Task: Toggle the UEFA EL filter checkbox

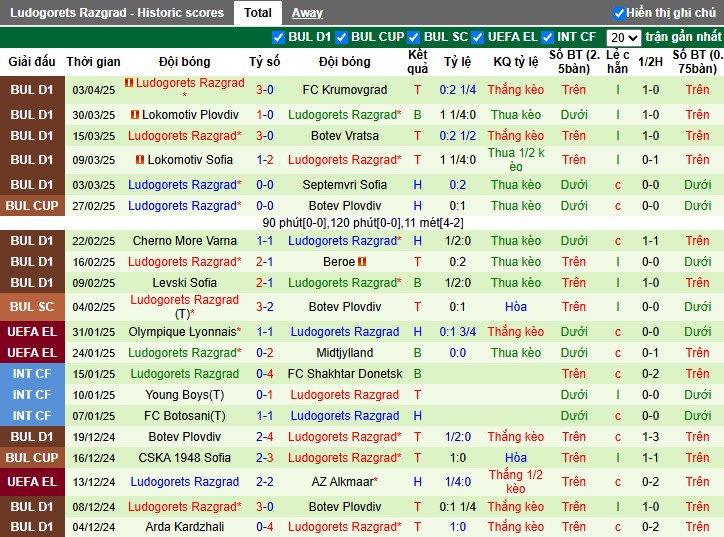Action: (x=477, y=37)
